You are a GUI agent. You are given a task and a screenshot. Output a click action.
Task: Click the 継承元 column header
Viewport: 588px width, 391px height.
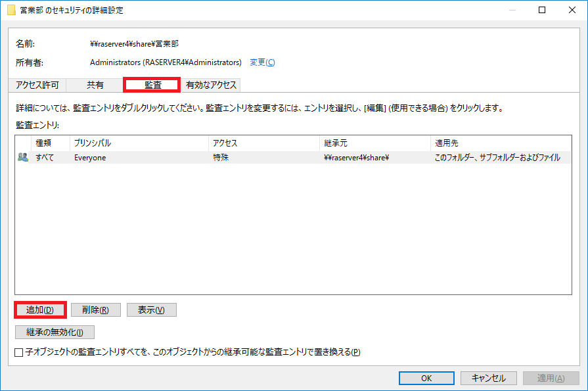375,143
